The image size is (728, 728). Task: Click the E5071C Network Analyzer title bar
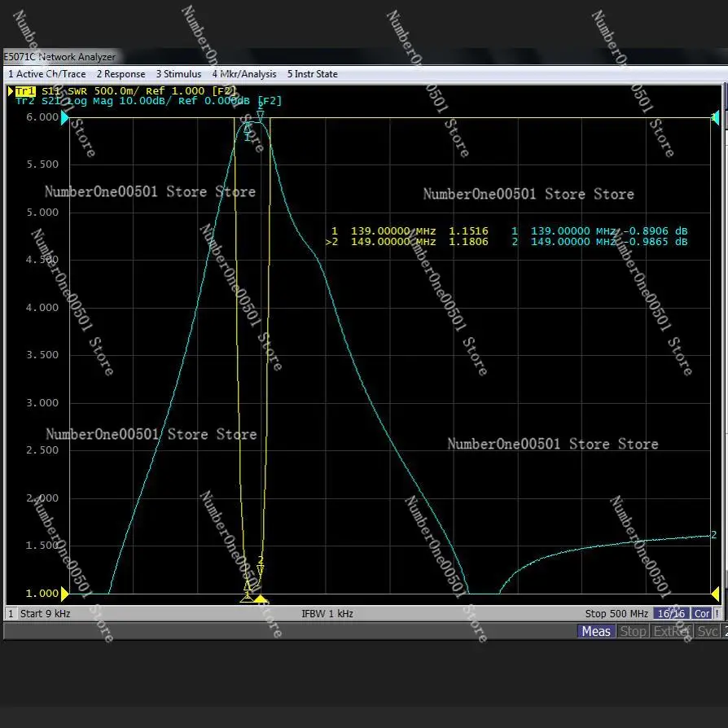pyautogui.click(x=60, y=57)
